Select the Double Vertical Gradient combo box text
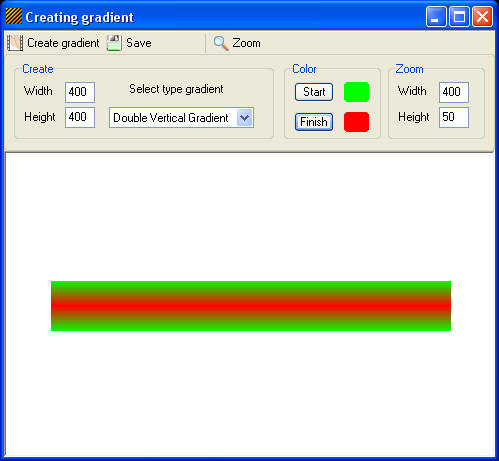The height and width of the screenshot is (461, 499). [x=171, y=118]
